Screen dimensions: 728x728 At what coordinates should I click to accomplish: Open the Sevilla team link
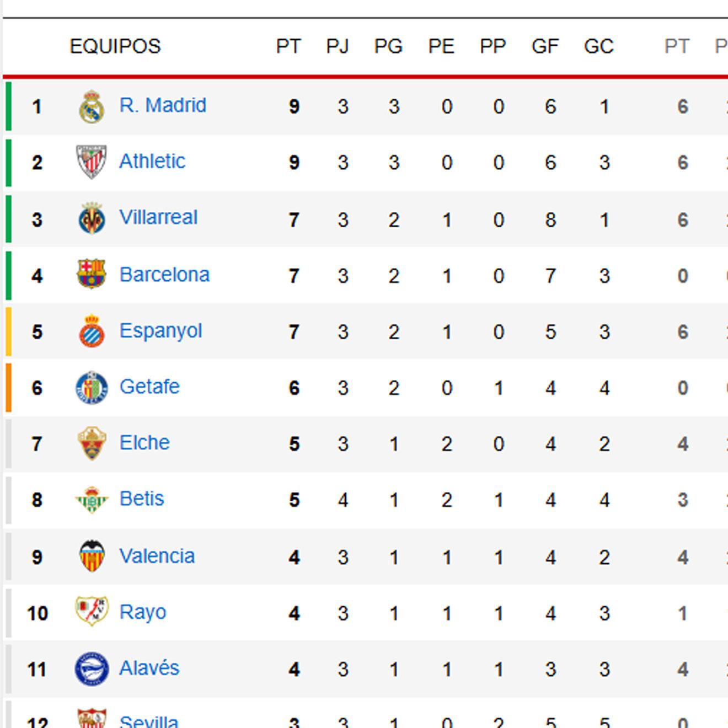pyautogui.click(x=149, y=721)
